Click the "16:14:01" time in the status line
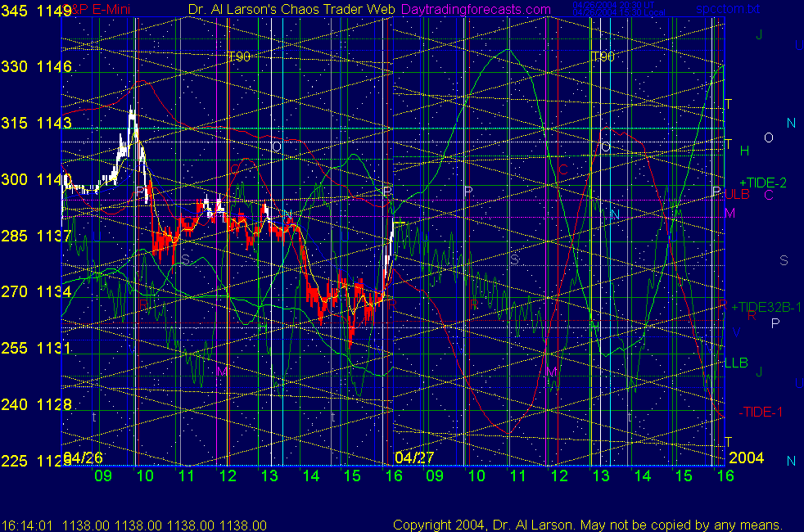Screen dimensions: 804x532 point(27,525)
